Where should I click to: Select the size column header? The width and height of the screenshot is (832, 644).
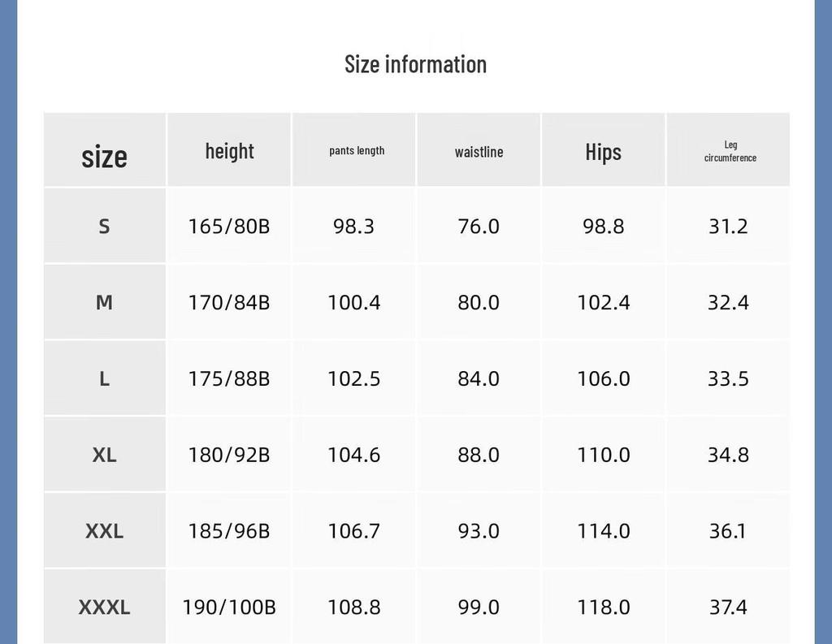point(105,157)
